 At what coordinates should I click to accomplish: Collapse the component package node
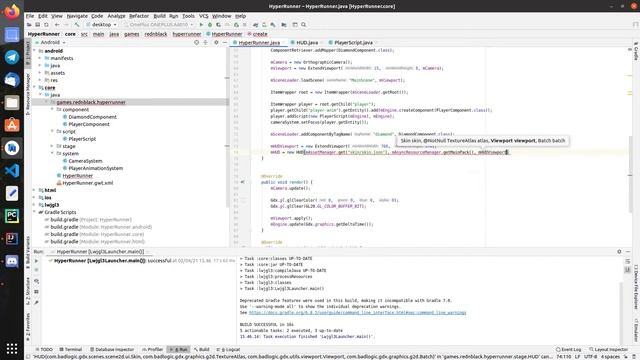(x=53, y=109)
